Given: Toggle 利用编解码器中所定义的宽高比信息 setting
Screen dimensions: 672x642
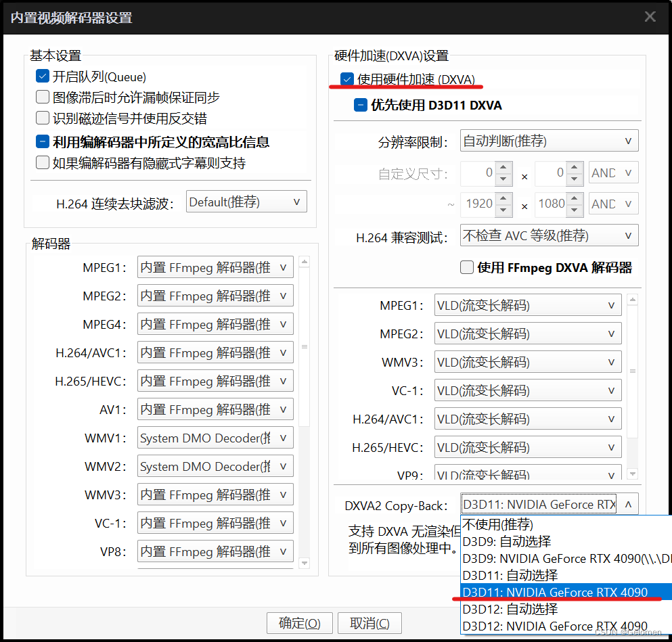Looking at the screenshot, I should (42, 141).
